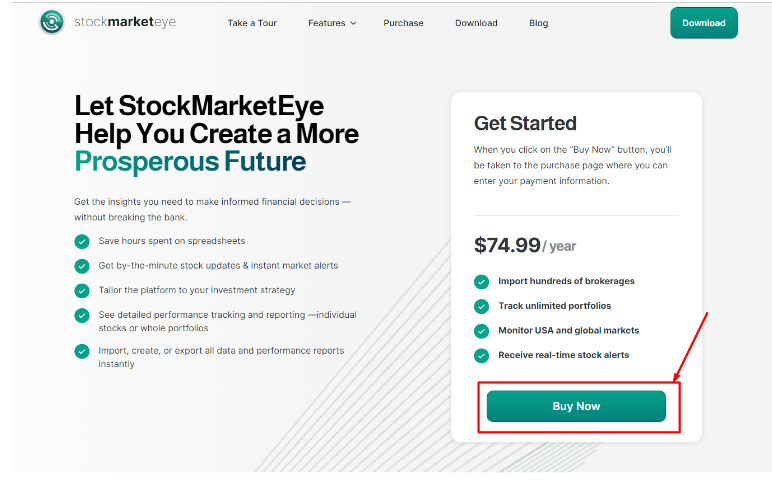This screenshot has height=486, width=772.
Task: Click the StockMarketEye circular logo icon
Action: [52, 22]
